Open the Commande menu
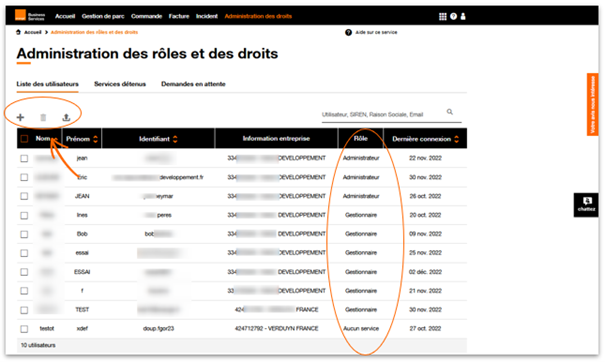 (147, 16)
